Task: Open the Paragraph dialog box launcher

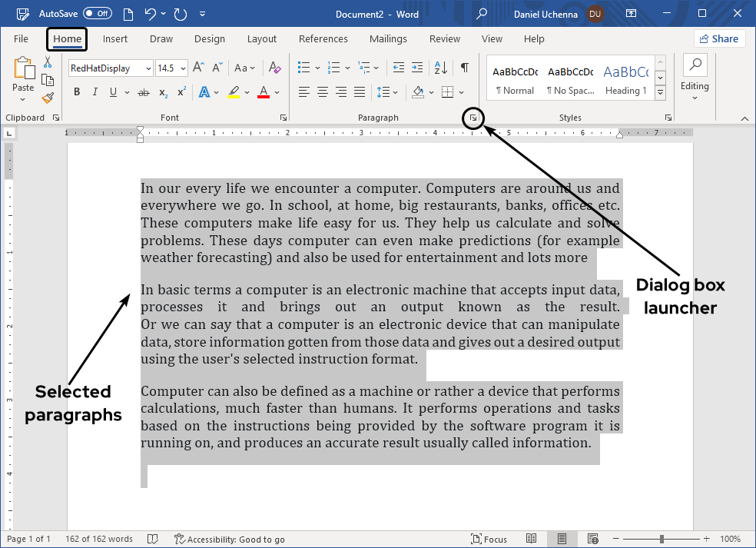Action: coord(473,118)
